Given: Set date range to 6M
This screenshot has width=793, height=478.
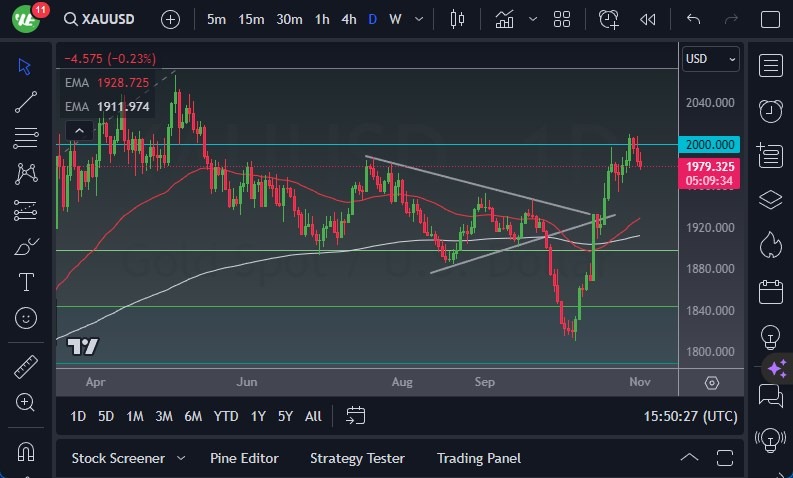Looking at the screenshot, I should click(x=193, y=416).
